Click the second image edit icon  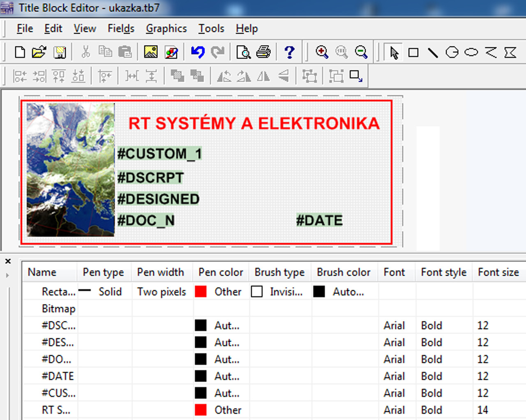[171, 52]
